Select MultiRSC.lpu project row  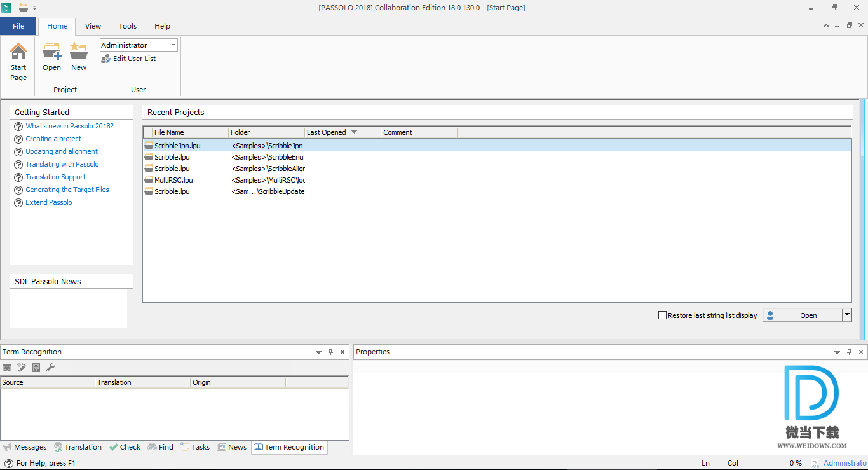497,180
